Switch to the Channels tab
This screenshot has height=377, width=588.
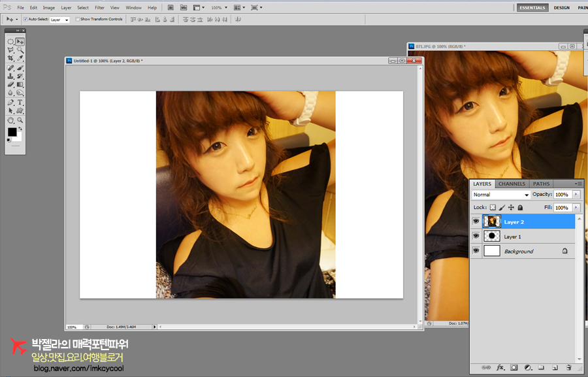tap(512, 184)
